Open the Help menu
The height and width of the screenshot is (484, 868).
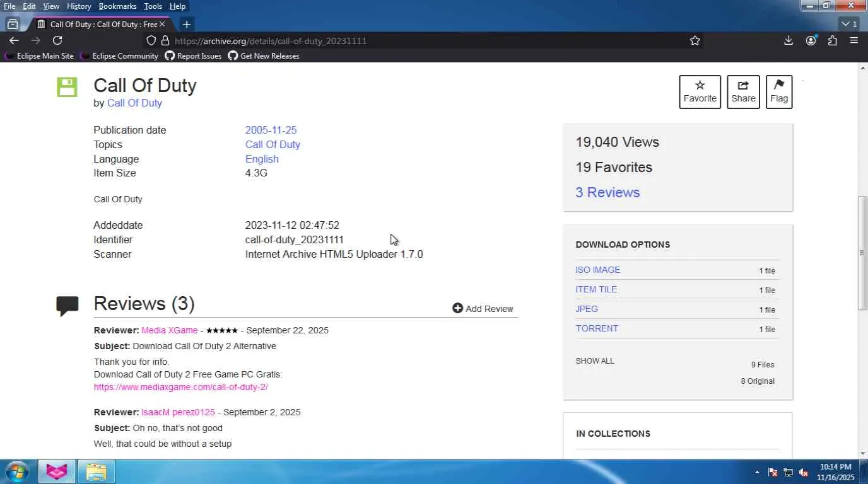[x=178, y=6]
